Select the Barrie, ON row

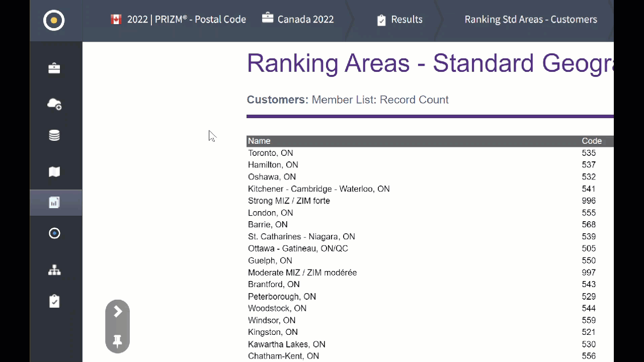[x=430, y=225]
